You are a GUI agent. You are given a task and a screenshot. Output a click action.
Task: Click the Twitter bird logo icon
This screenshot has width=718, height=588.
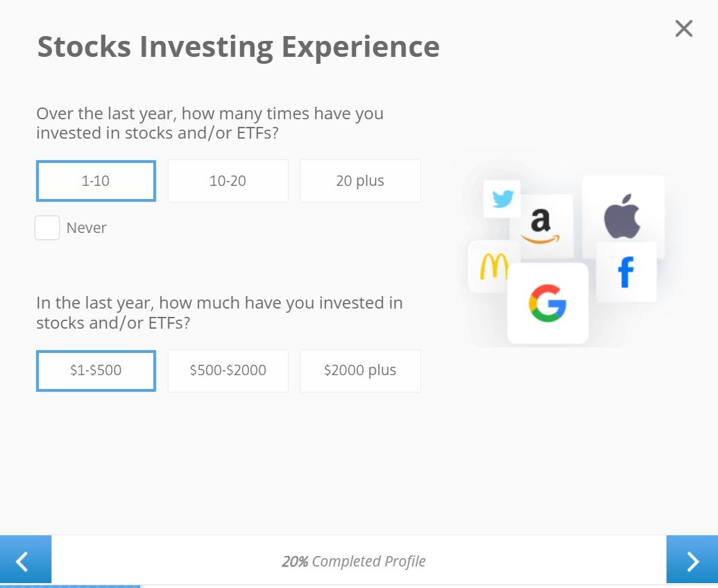[x=502, y=199]
